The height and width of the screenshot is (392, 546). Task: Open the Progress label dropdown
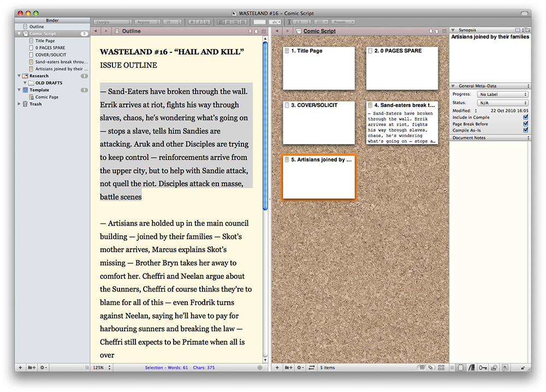503,94
